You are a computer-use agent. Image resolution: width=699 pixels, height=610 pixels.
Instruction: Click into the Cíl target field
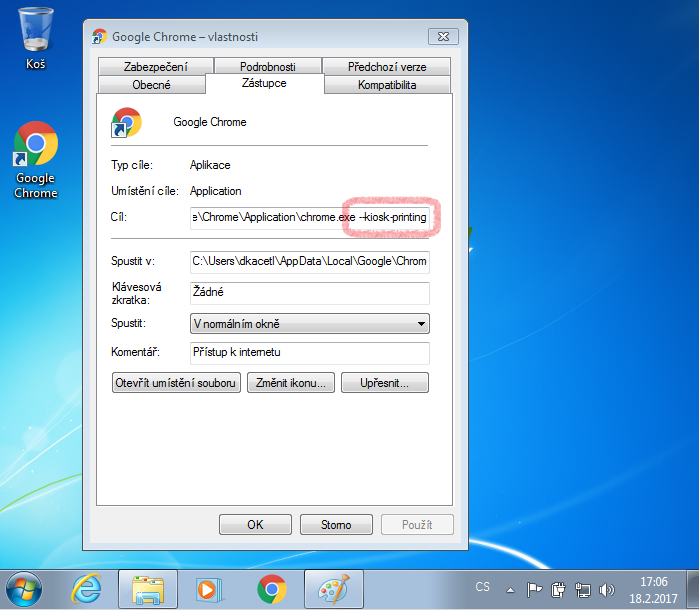[x=310, y=218]
